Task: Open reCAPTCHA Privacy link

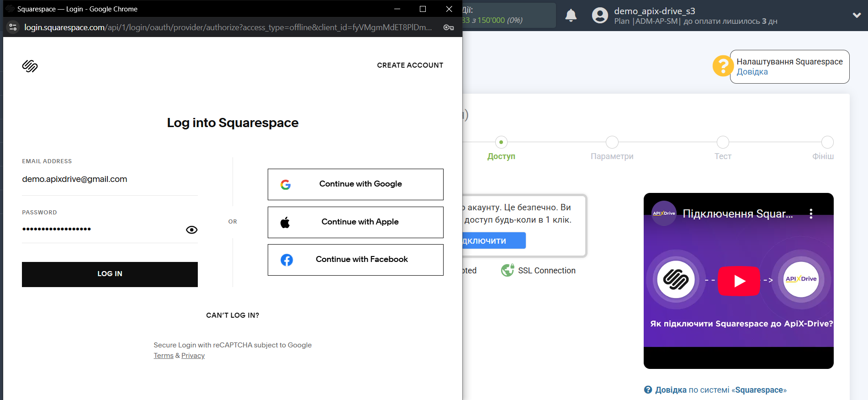Action: point(193,356)
